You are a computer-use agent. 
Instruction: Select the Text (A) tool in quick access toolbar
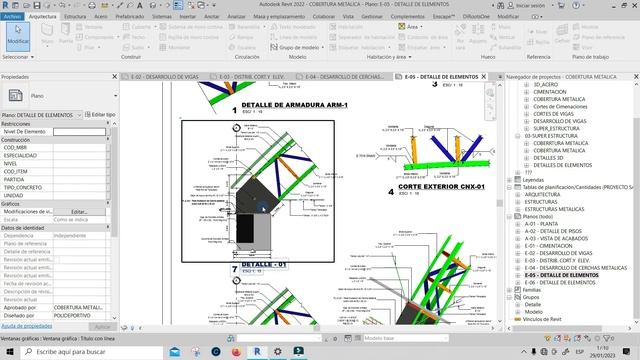[x=140, y=5]
